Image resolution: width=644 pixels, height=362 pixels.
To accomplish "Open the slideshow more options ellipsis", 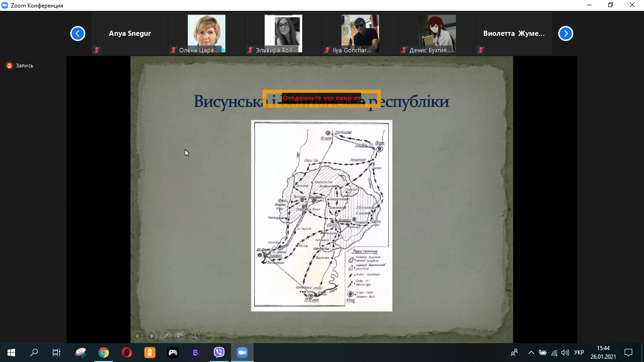I will coord(208,336).
